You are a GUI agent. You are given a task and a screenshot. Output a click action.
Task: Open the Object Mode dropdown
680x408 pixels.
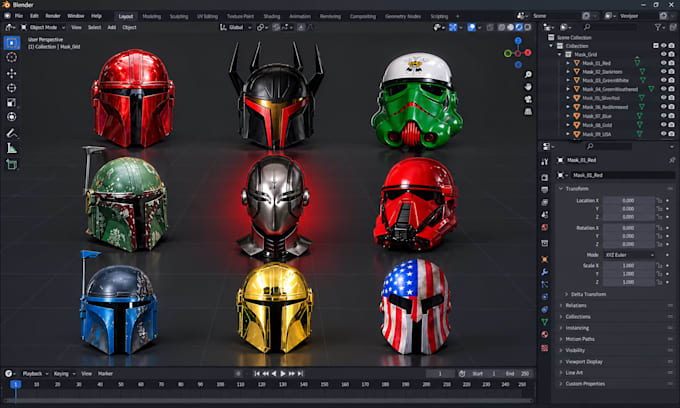(x=43, y=27)
